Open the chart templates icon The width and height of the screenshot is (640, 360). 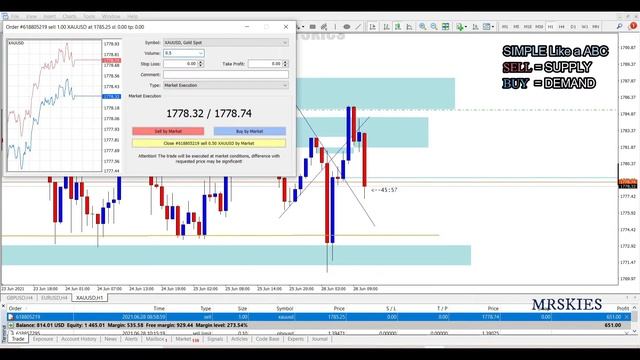[487, 27]
